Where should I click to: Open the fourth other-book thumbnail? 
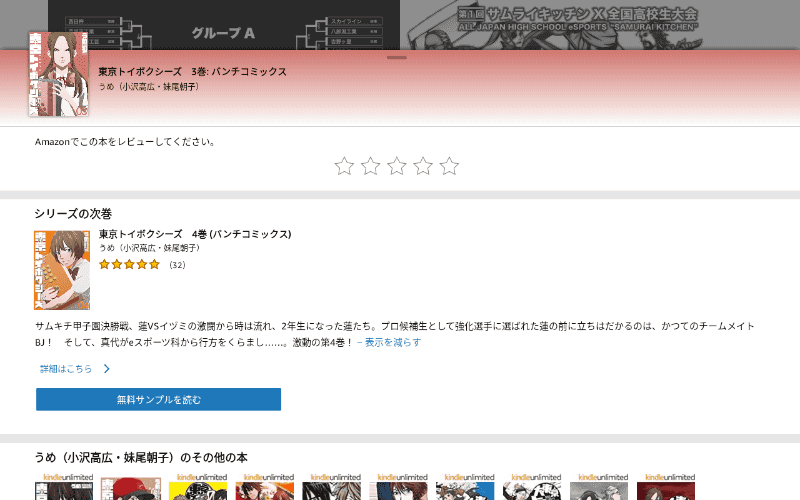pyautogui.click(x=265, y=487)
